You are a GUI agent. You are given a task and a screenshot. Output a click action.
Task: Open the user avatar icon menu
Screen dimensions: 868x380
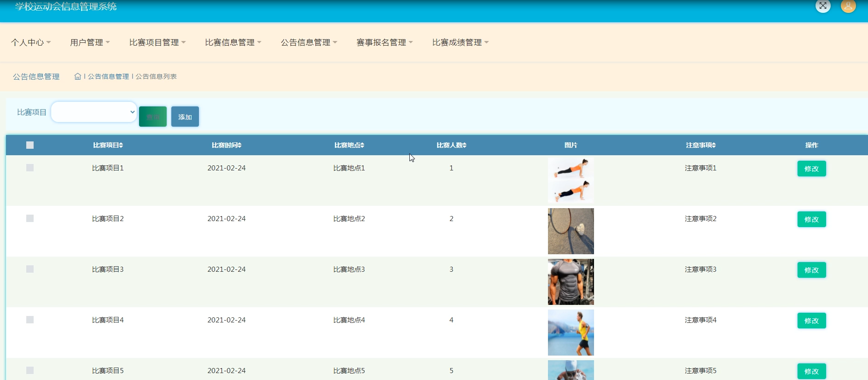(848, 6)
